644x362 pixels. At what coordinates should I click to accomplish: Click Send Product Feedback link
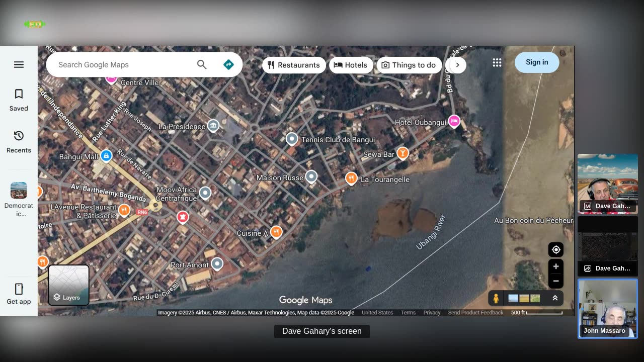click(x=475, y=313)
